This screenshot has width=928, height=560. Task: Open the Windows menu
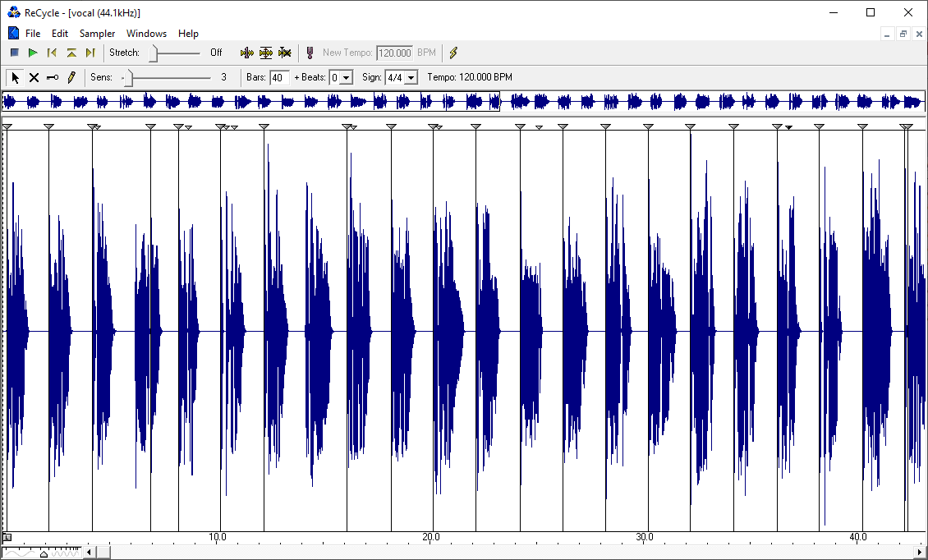tap(146, 34)
